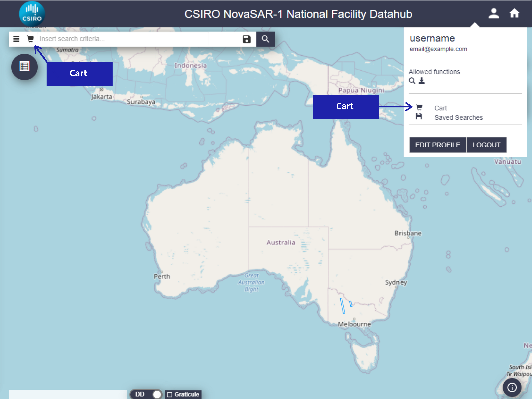The height and width of the screenshot is (399, 532).
Task: Click the saved searches floppy icon in panel
Action: pos(419,117)
